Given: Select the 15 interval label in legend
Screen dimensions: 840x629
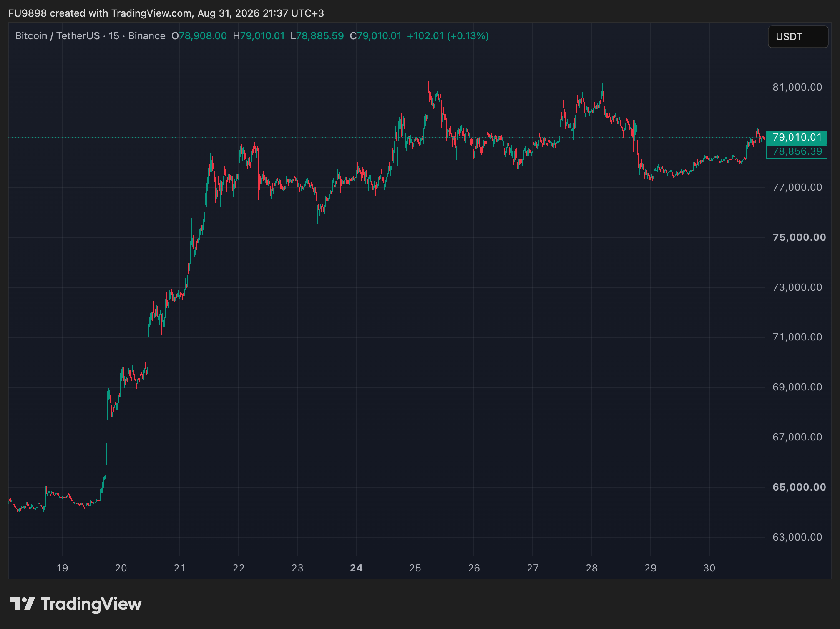Looking at the screenshot, I should pos(114,36).
